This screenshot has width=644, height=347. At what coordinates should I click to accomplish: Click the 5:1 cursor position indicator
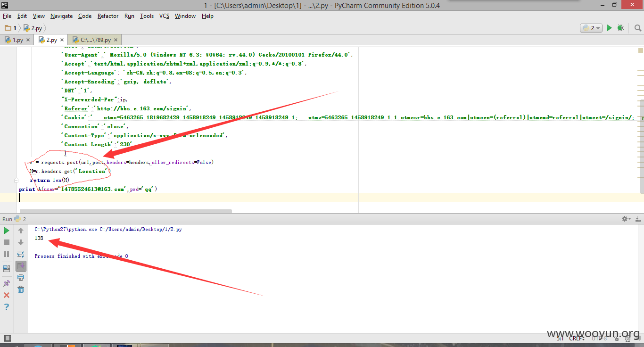point(560,338)
